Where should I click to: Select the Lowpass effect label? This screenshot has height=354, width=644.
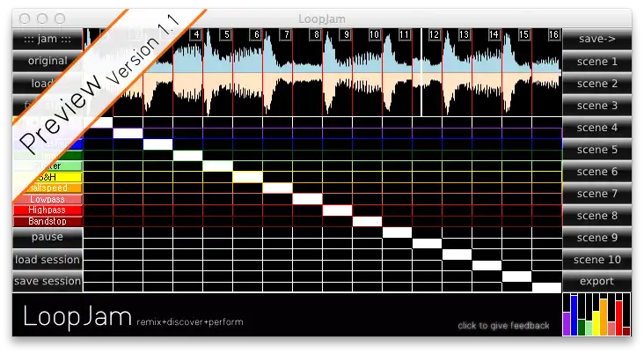click(48, 199)
